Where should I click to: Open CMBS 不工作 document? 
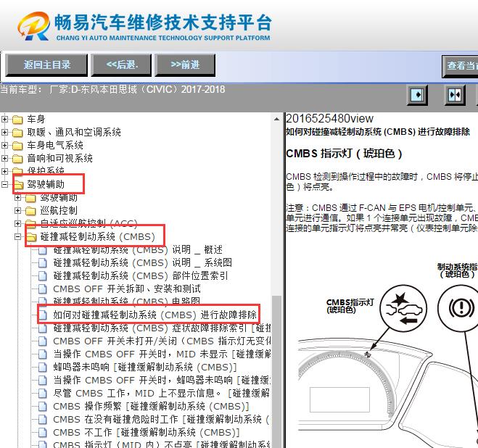click(x=147, y=433)
